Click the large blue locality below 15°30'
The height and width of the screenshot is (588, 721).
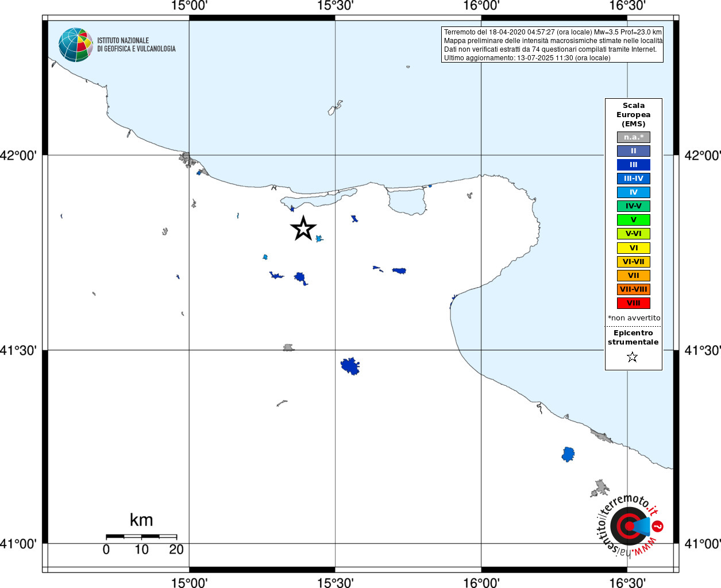[x=350, y=366]
